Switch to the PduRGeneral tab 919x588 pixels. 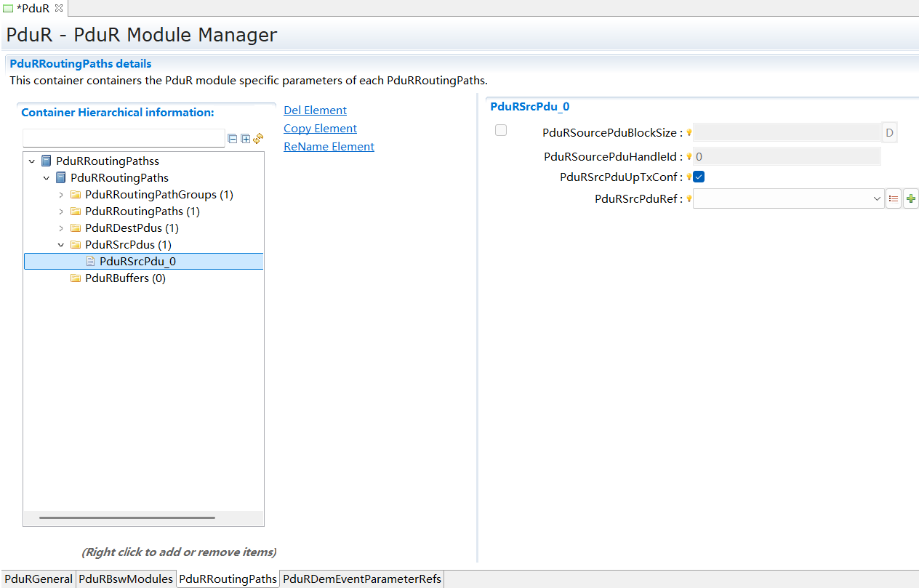[38, 579]
